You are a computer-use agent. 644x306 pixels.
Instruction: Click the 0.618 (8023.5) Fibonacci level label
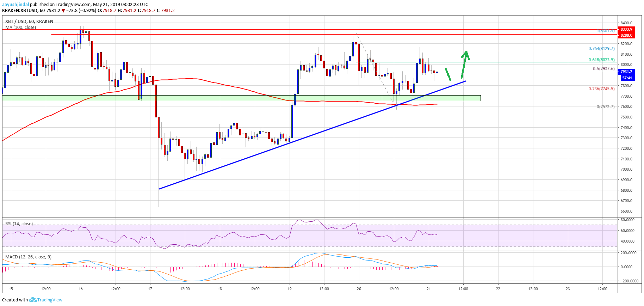tap(601, 60)
